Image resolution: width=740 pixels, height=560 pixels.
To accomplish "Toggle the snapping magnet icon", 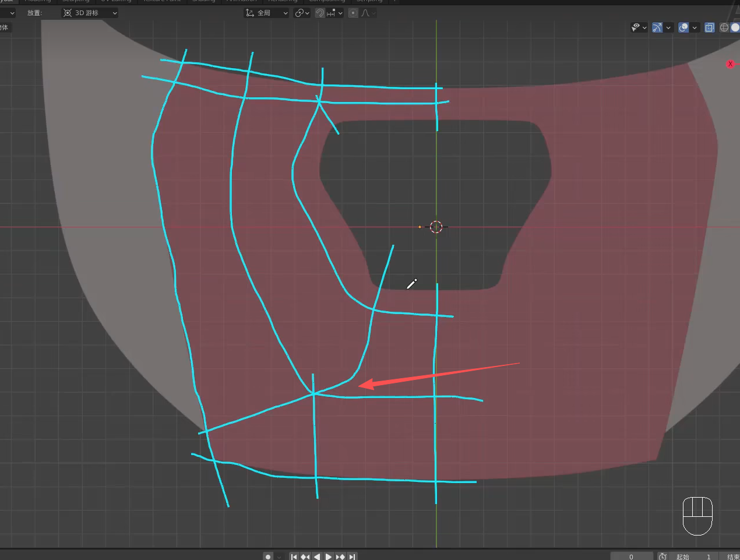I will coord(320,13).
